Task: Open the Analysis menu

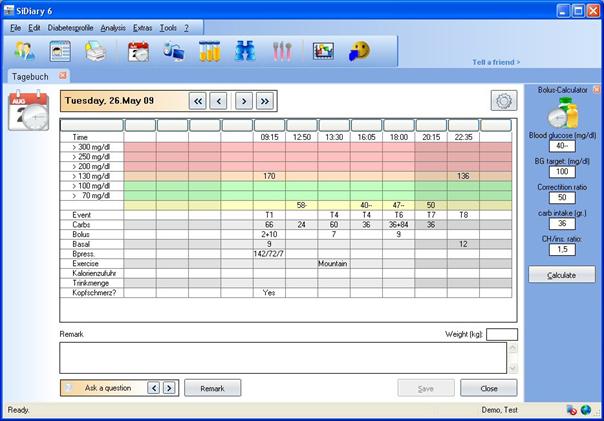Action: coord(113,27)
